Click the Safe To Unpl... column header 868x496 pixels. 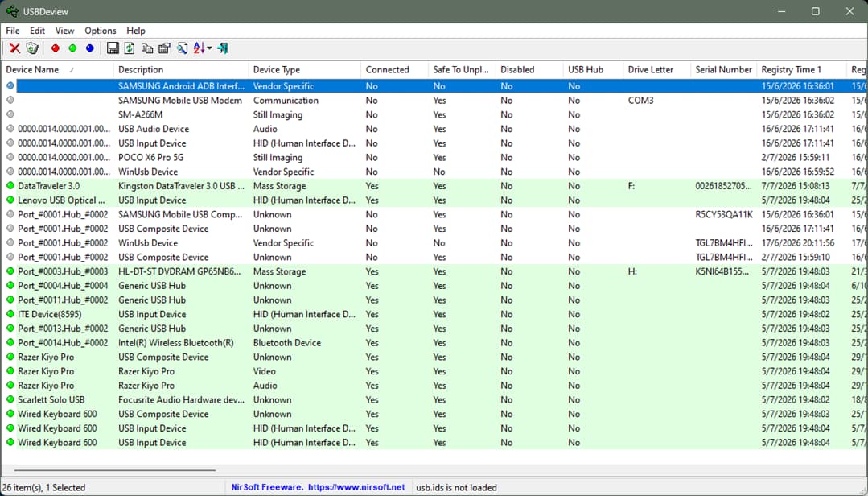pyautogui.click(x=461, y=70)
